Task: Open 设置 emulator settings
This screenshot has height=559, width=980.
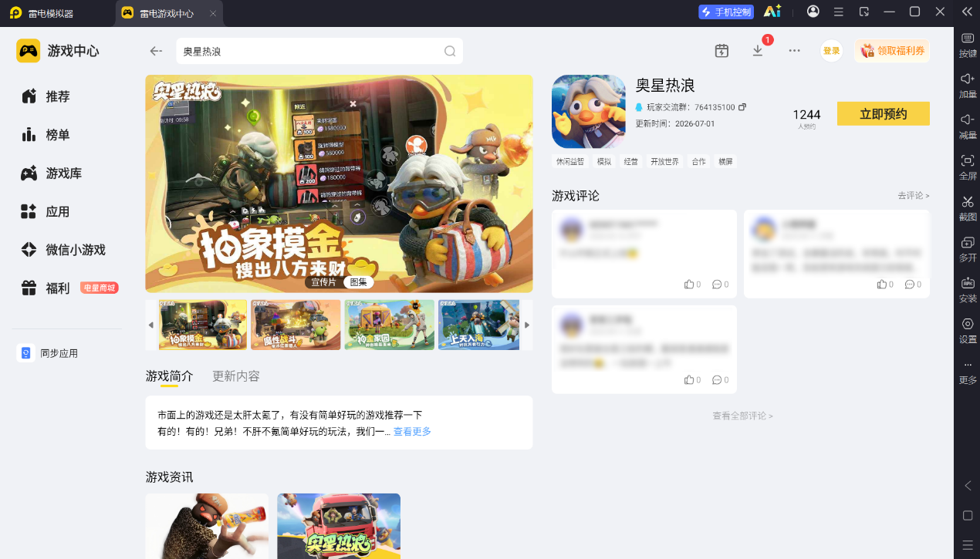Action: (968, 331)
